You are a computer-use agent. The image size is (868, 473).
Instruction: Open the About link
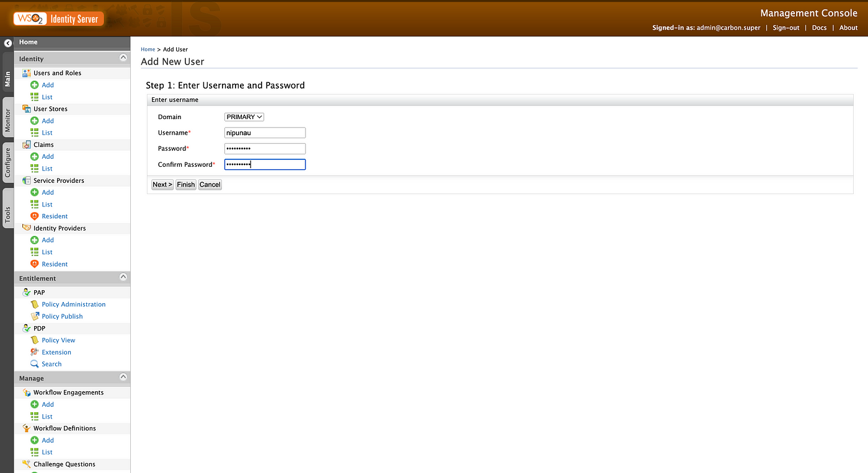849,28
